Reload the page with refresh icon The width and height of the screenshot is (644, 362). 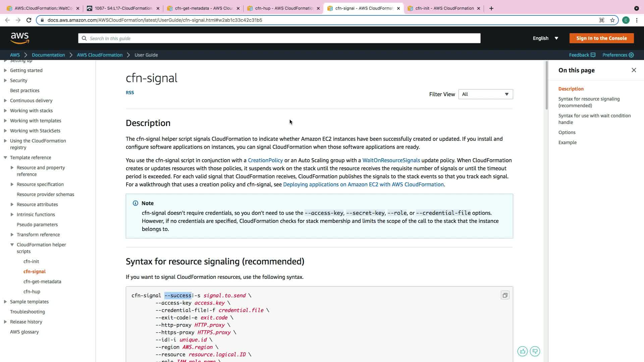(29, 20)
